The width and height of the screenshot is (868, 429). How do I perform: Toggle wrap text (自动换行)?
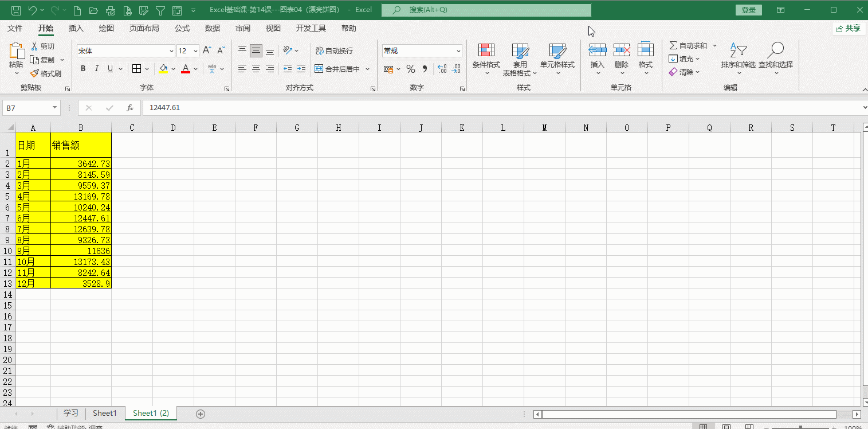coord(334,51)
